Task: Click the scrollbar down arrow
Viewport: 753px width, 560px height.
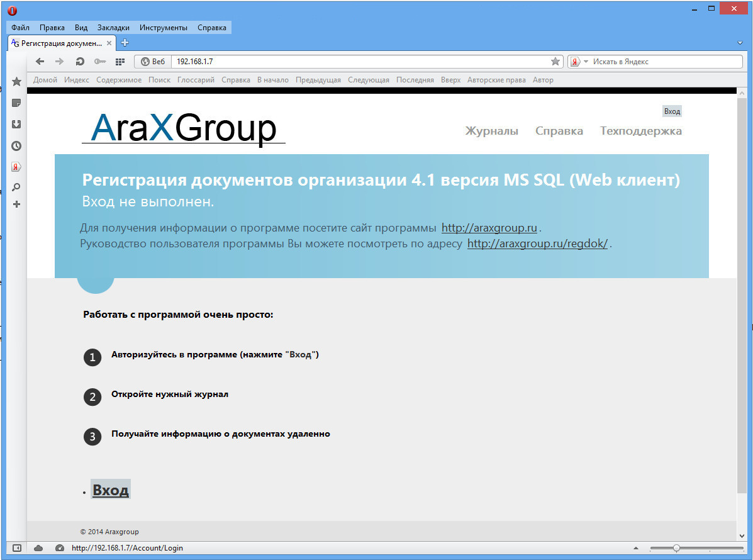Action: 742,535
